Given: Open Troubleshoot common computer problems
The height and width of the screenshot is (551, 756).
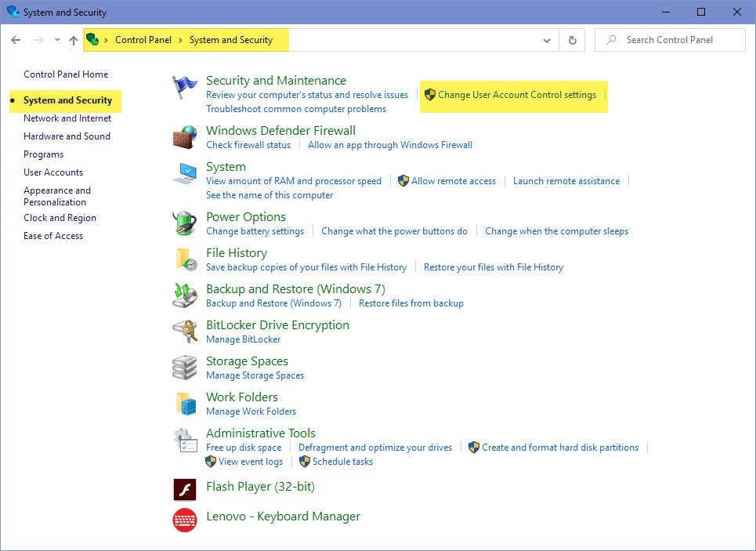Looking at the screenshot, I should pos(296,109).
